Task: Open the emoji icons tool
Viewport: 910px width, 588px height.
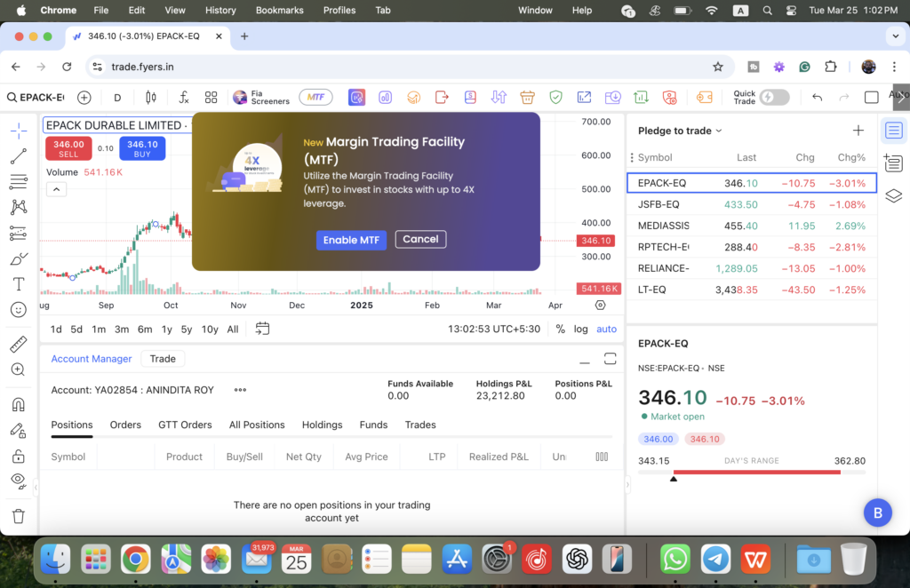Action: click(x=19, y=310)
